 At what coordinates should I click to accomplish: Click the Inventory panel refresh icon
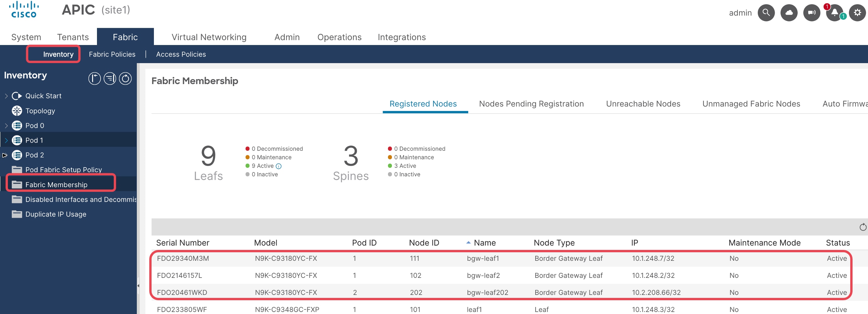pyautogui.click(x=125, y=78)
